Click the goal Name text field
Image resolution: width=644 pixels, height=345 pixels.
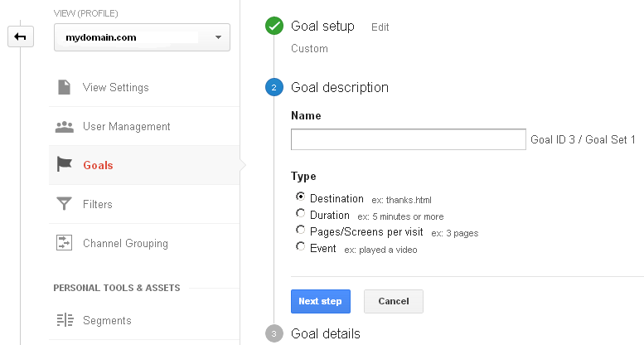click(409, 139)
